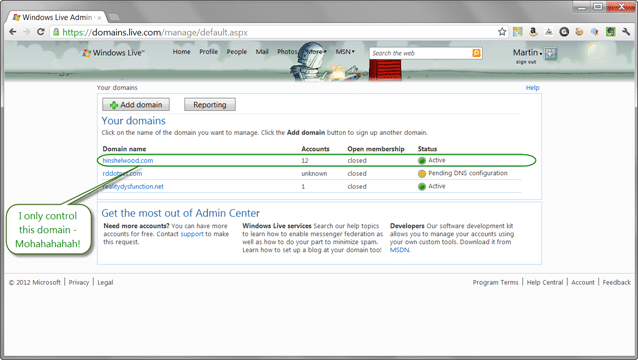
Task: Click the Help link
Action: pyautogui.click(x=532, y=87)
